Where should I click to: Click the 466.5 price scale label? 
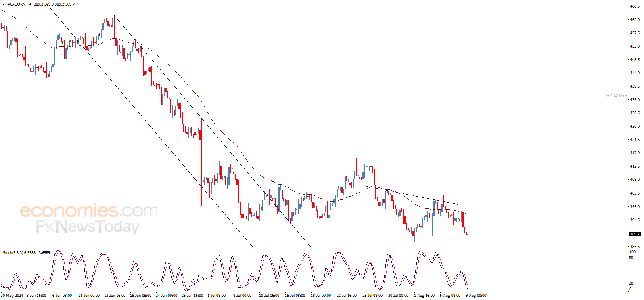[x=635, y=6]
